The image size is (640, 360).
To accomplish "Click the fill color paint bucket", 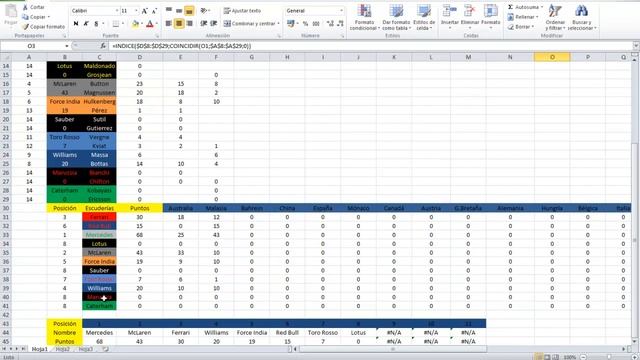I will coord(135,24).
